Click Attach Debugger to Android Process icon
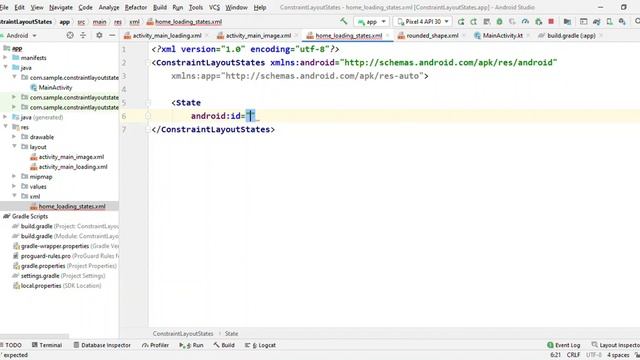 [x=538, y=22]
